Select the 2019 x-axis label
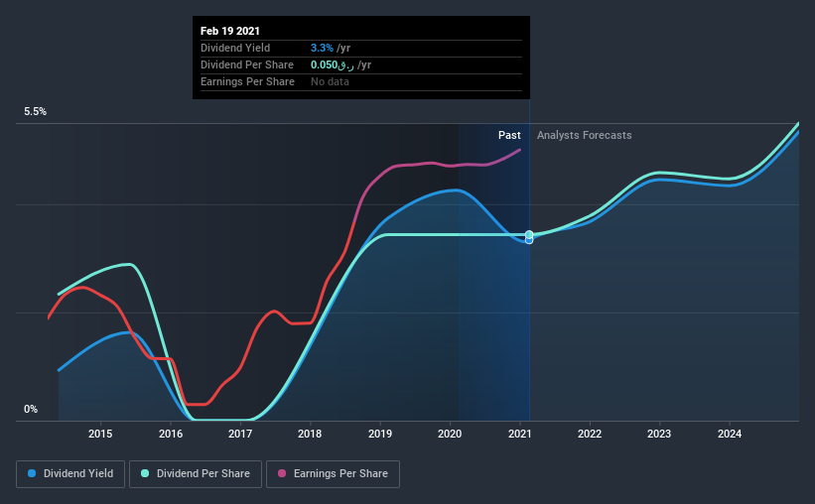This screenshot has height=504, width=815. 380,434
